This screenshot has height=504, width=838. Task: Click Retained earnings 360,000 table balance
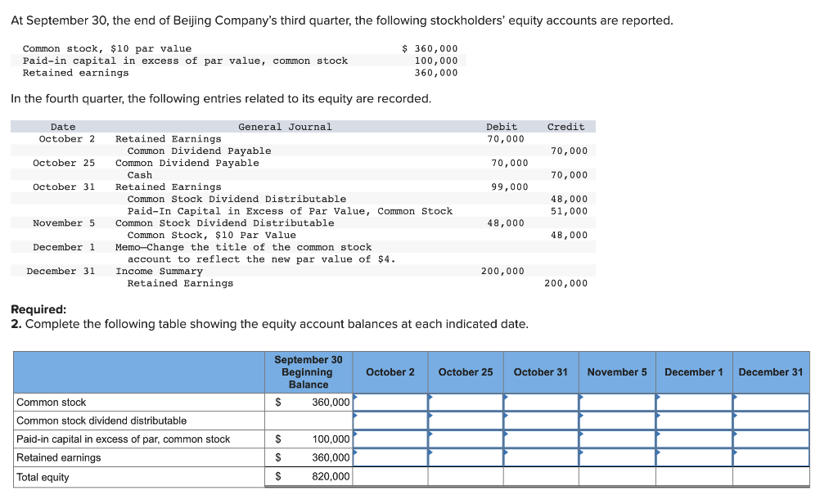click(309, 457)
